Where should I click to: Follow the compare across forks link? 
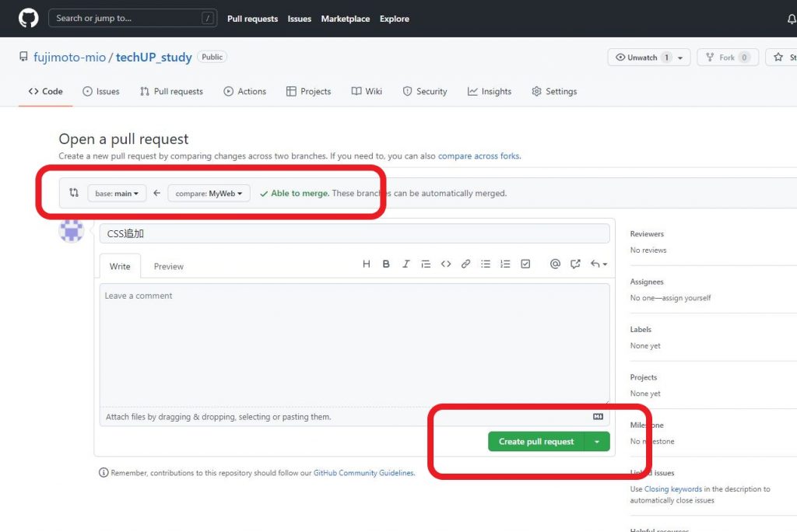click(x=478, y=156)
